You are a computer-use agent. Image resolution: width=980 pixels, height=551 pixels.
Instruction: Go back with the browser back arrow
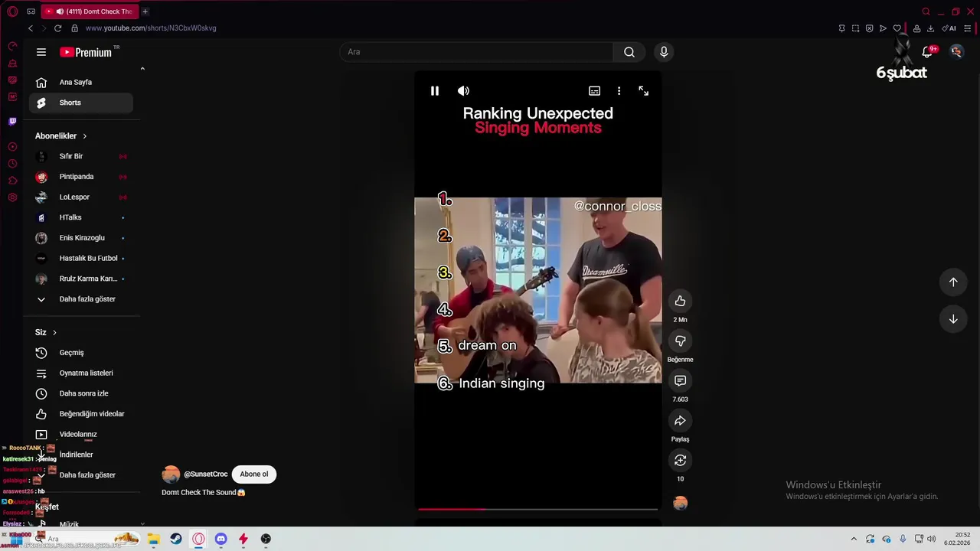point(31,28)
